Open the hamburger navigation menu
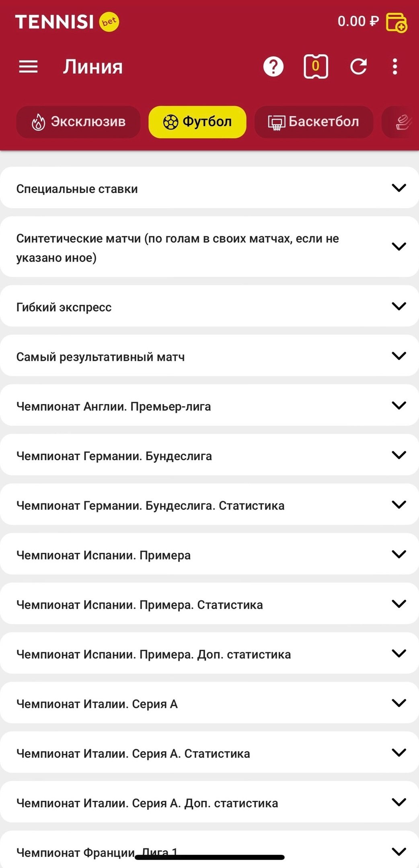The width and height of the screenshot is (419, 868). click(28, 67)
